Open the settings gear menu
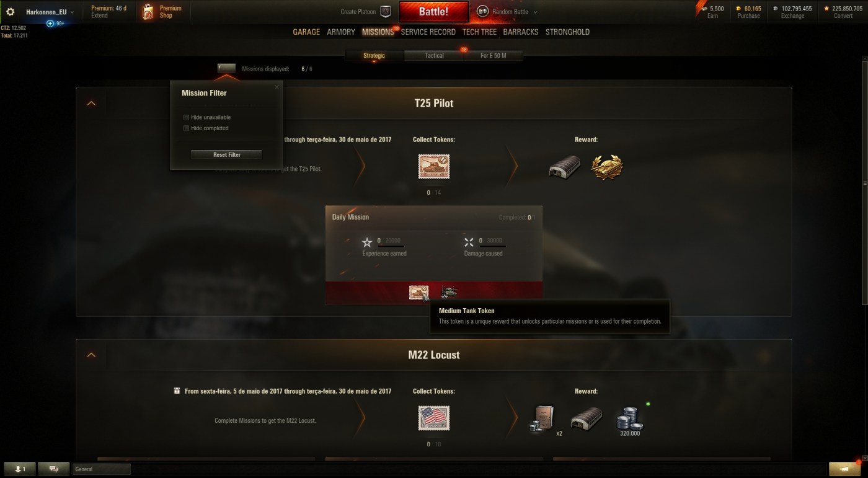Viewport: 868px width, 478px height. (10, 12)
